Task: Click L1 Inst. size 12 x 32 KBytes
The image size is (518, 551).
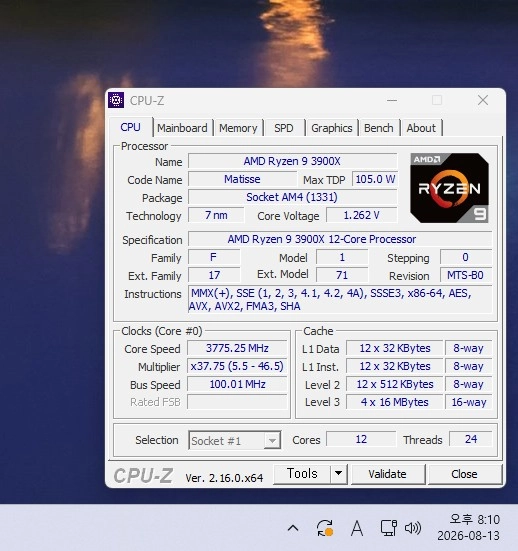Action: pos(395,366)
